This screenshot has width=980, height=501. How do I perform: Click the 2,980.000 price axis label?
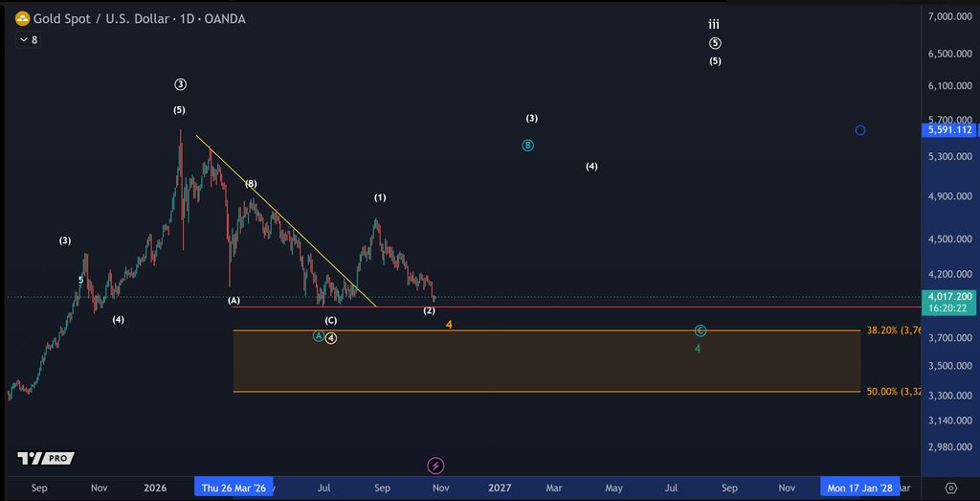[x=950, y=447]
